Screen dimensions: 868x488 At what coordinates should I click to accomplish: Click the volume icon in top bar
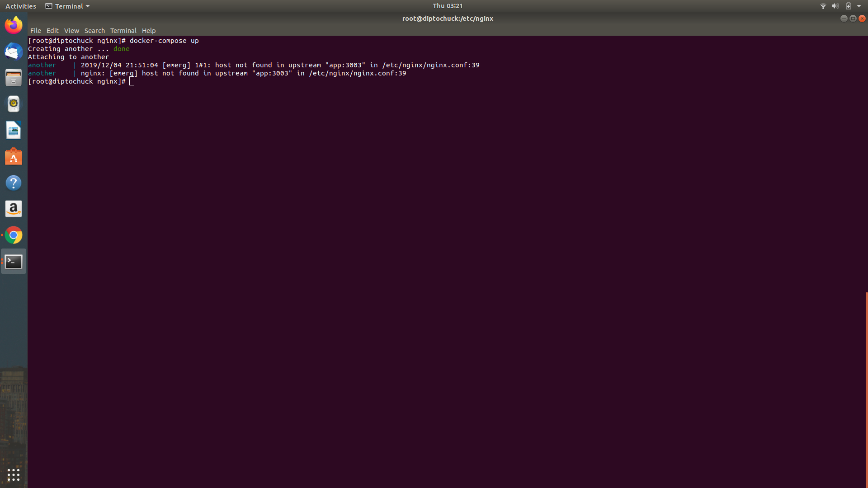pos(835,6)
